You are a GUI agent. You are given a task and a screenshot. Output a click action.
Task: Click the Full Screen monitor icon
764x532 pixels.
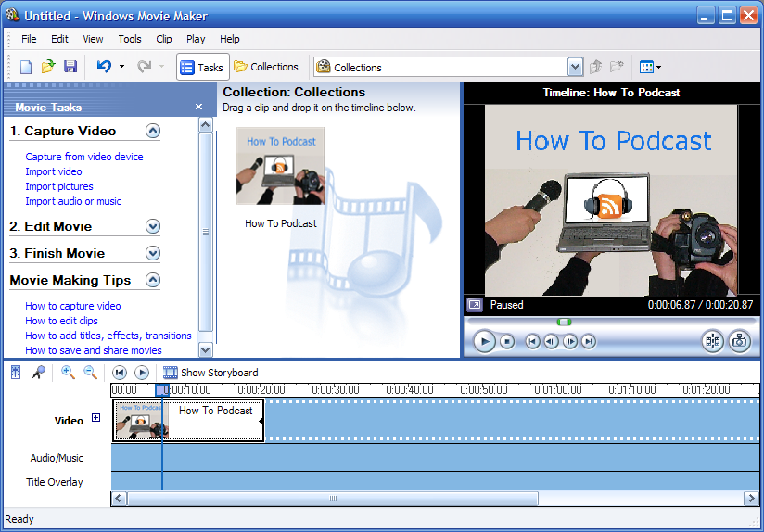475,305
